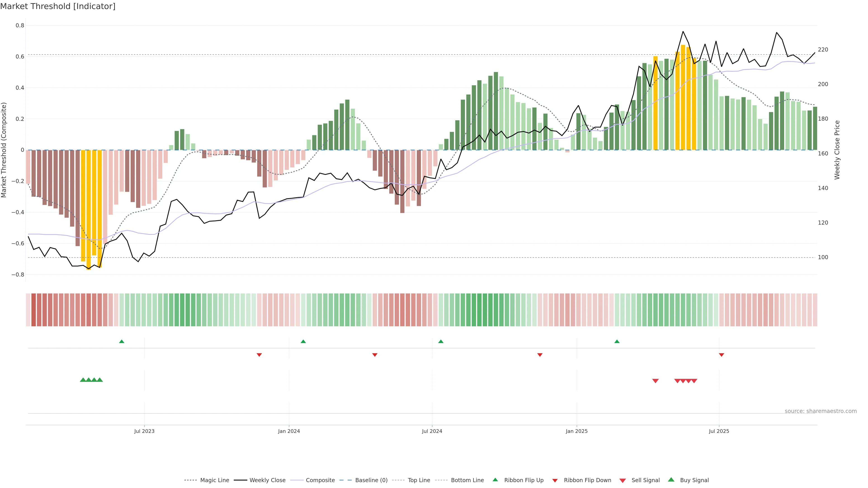Click the ribbon flip up marker near Jan 2024
868x488 pixels.
pyautogui.click(x=303, y=342)
